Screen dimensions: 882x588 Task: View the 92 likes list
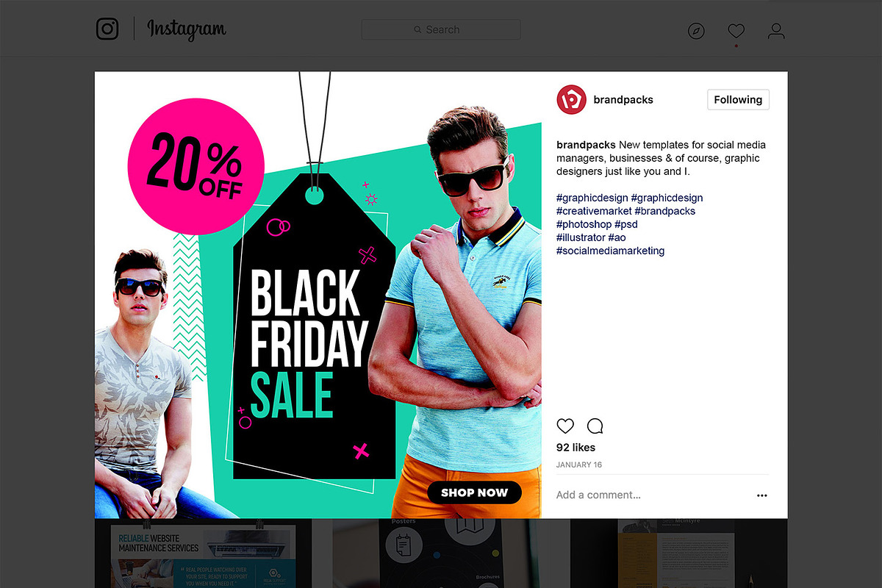pos(576,447)
